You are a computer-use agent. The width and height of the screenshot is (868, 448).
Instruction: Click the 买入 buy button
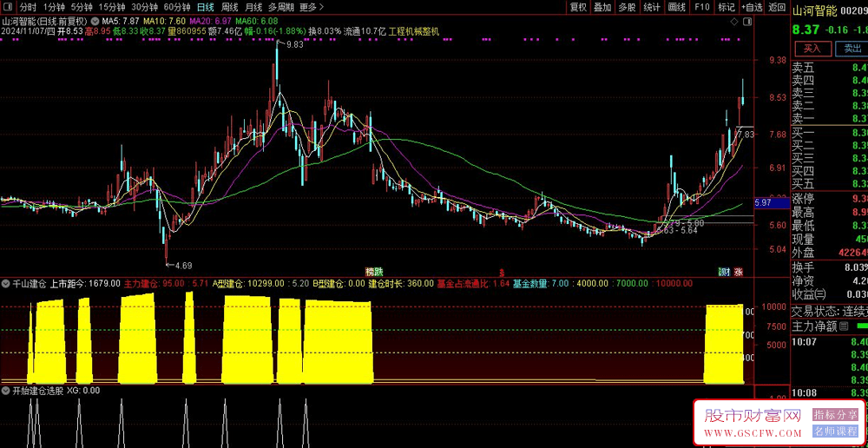(x=812, y=48)
